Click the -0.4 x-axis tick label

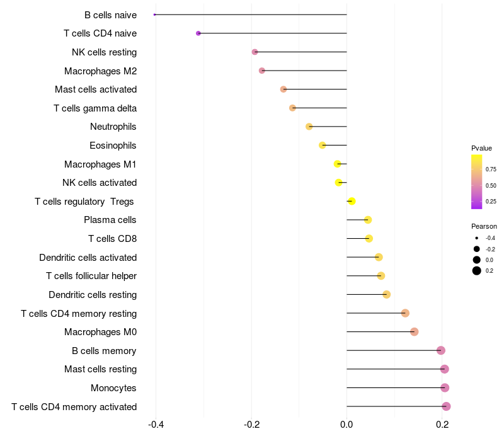click(x=156, y=425)
